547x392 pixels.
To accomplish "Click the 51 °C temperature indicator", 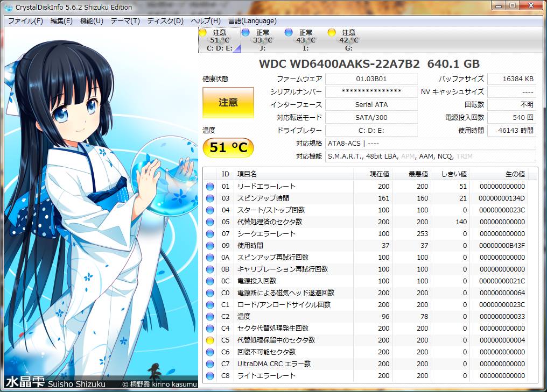I will (228, 148).
